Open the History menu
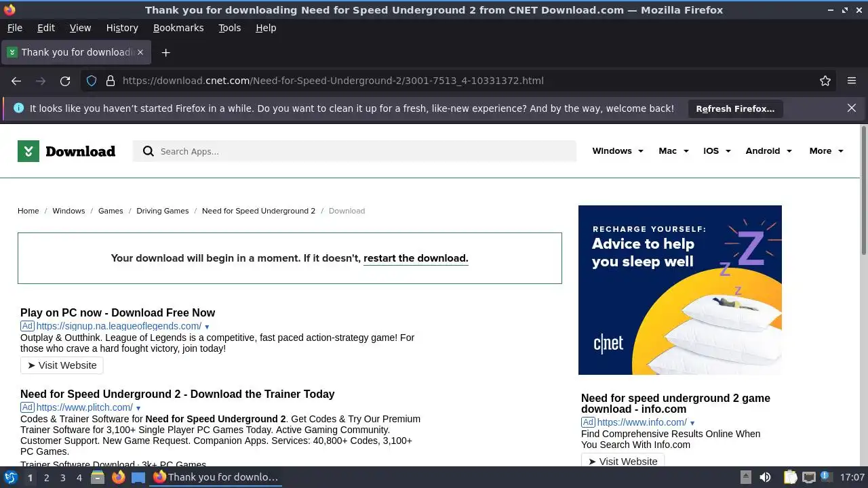 122,28
